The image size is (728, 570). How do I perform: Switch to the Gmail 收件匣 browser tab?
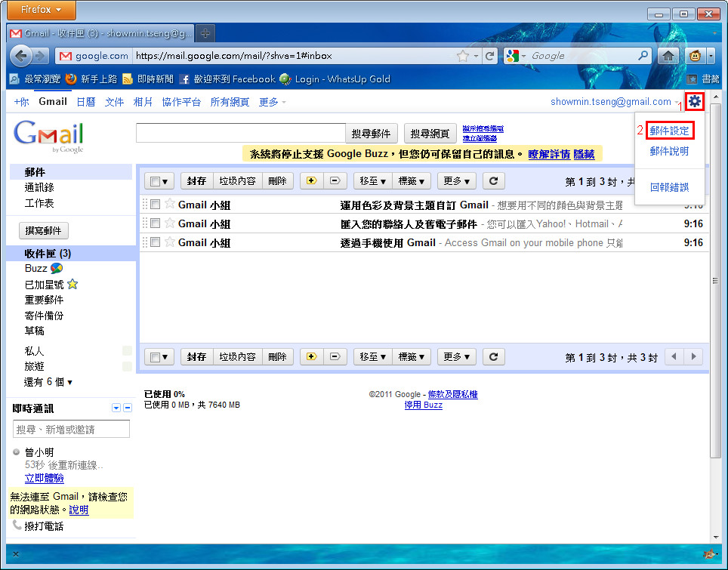pyautogui.click(x=100, y=33)
